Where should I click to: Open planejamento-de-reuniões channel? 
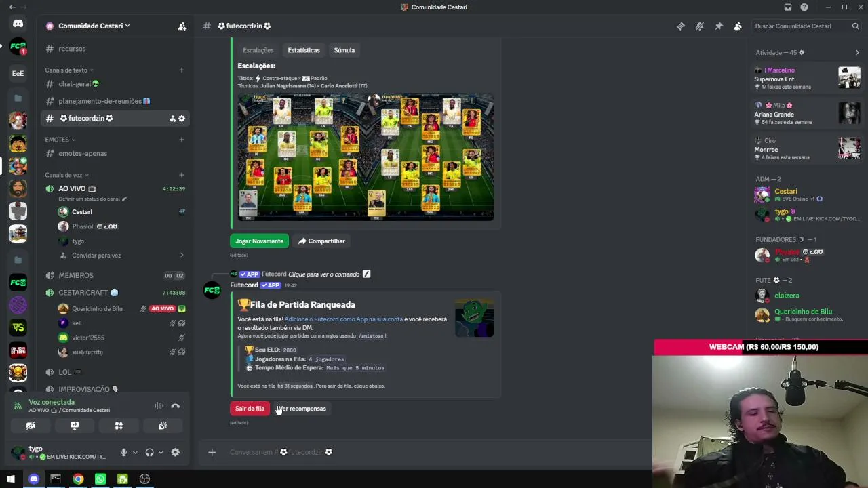pos(115,101)
